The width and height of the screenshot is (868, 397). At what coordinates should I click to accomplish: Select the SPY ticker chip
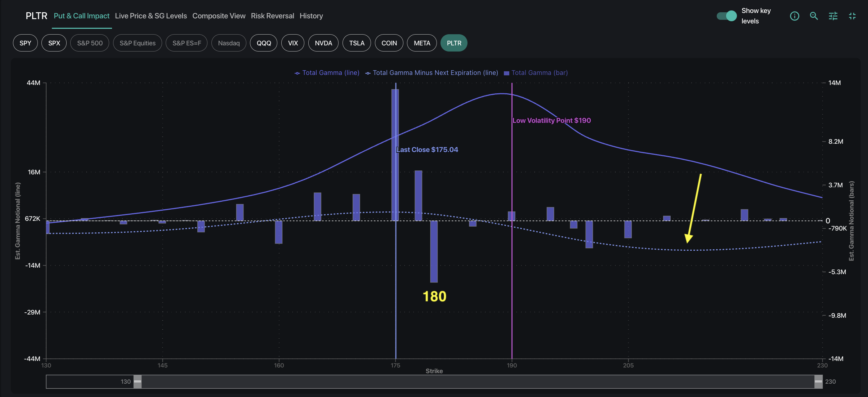click(25, 43)
